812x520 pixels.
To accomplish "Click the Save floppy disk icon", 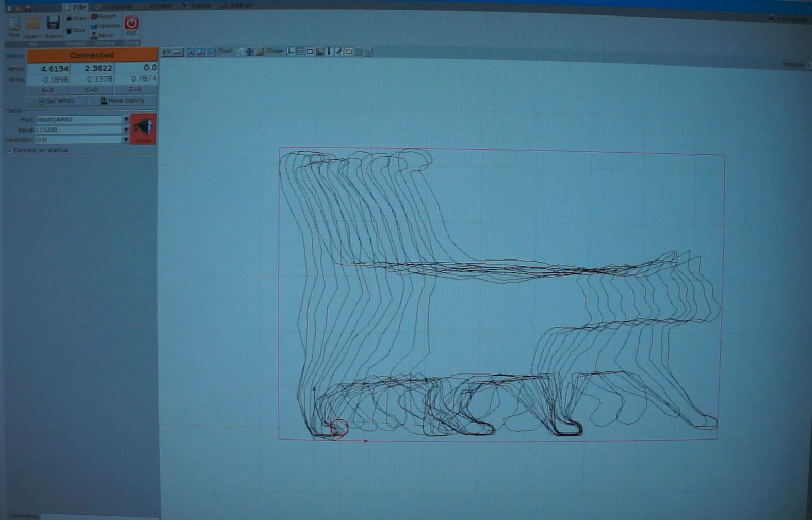I will click(53, 23).
